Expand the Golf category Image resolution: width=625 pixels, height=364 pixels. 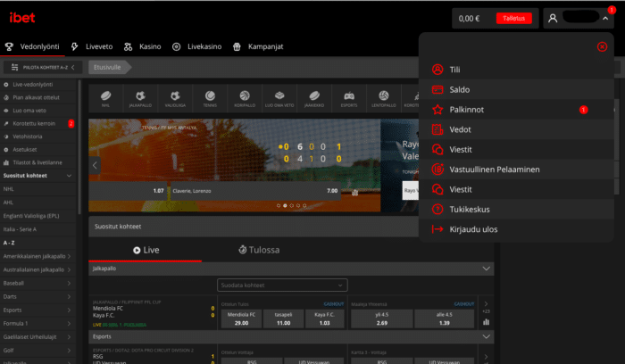pos(37,350)
